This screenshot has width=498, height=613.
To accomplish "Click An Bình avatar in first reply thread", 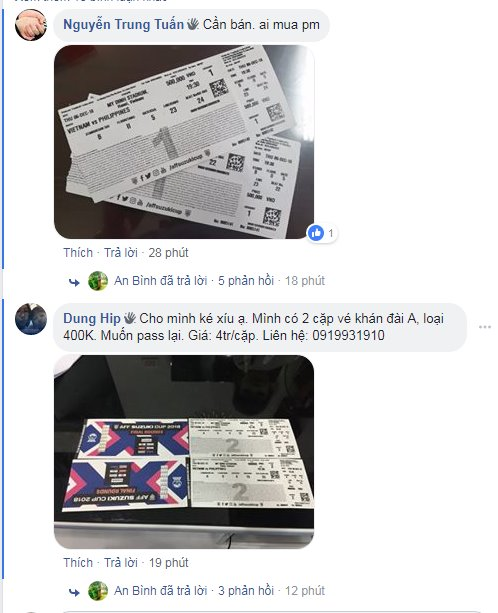I will [98, 281].
